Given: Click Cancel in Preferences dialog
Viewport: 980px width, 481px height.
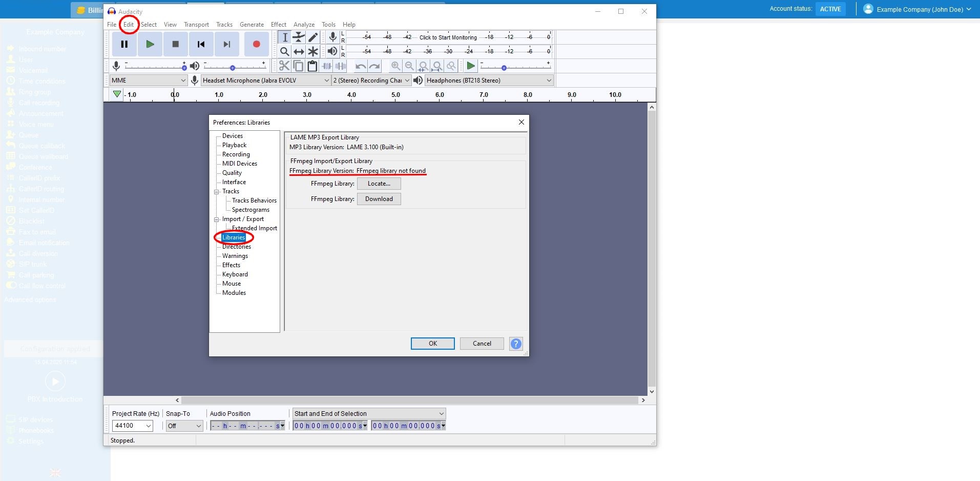Looking at the screenshot, I should tap(482, 344).
